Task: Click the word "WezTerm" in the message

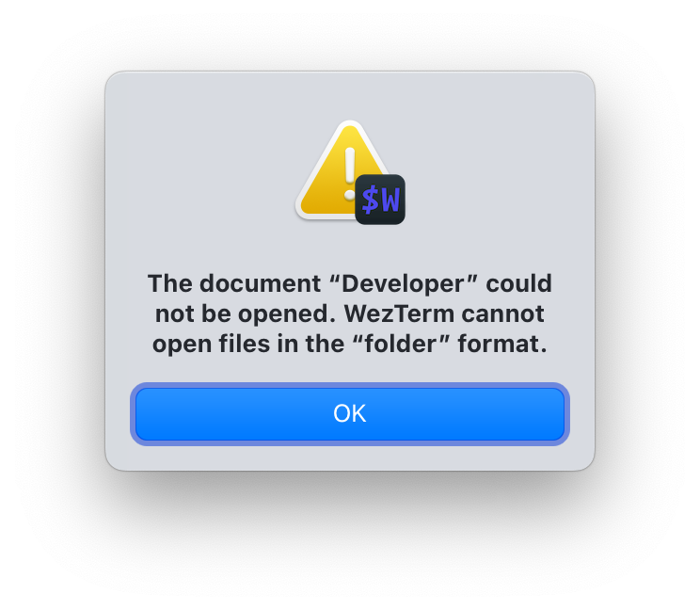Action: tap(400, 313)
